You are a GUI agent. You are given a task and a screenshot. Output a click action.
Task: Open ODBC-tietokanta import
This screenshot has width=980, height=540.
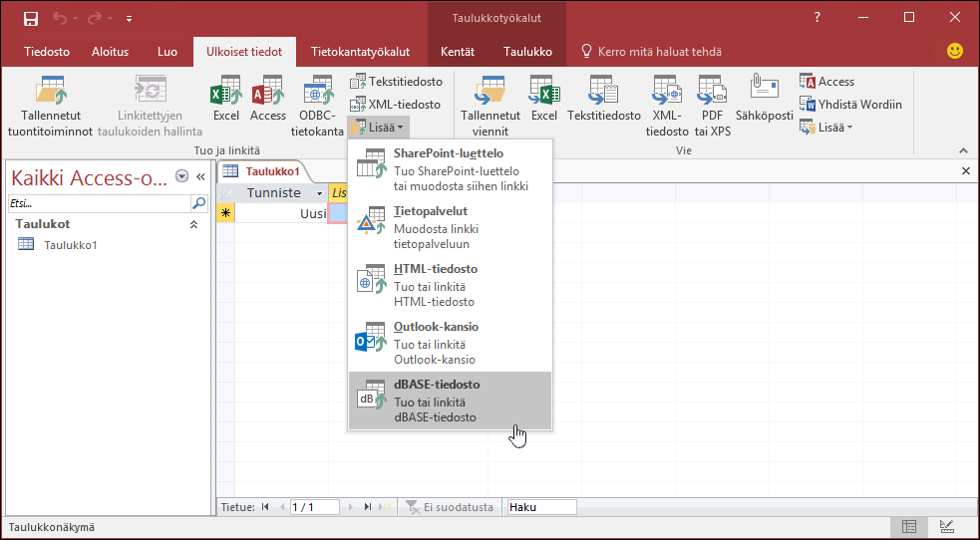(317, 106)
